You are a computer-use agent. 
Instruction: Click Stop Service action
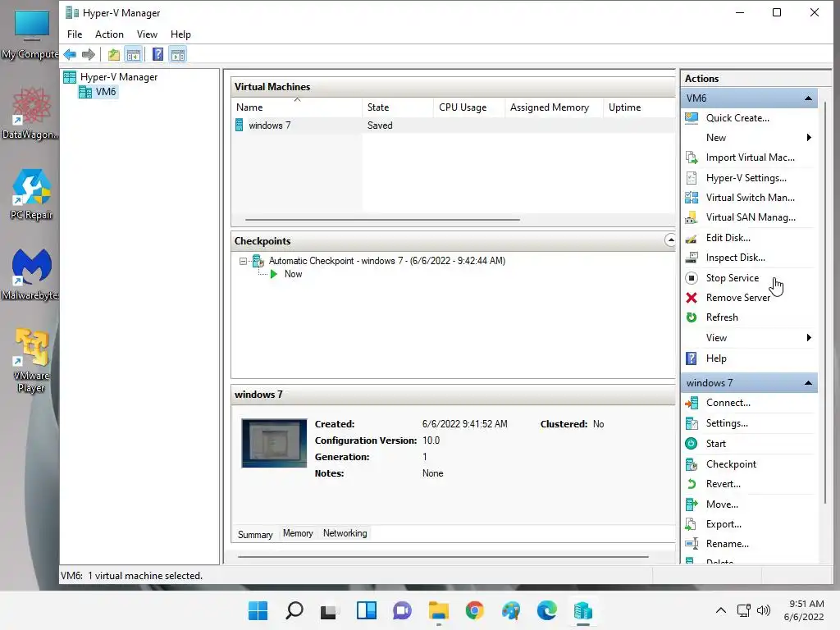coord(732,278)
